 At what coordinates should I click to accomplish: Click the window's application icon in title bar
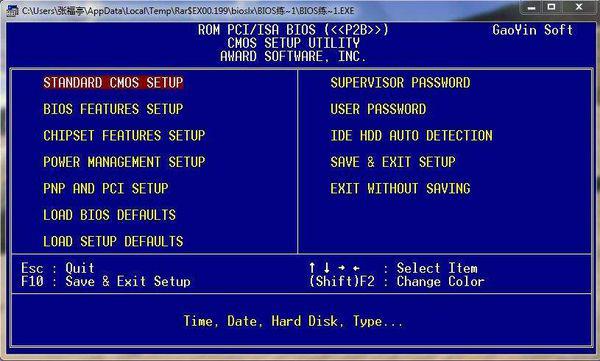[12, 10]
